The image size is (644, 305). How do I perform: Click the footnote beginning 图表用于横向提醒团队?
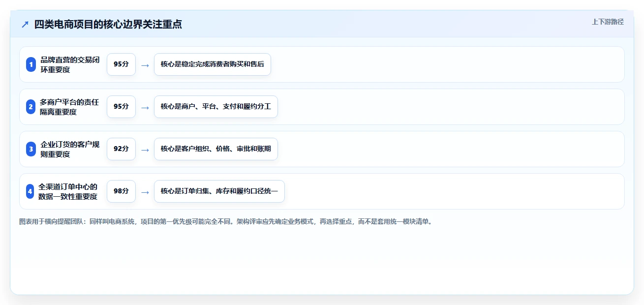coord(226,222)
